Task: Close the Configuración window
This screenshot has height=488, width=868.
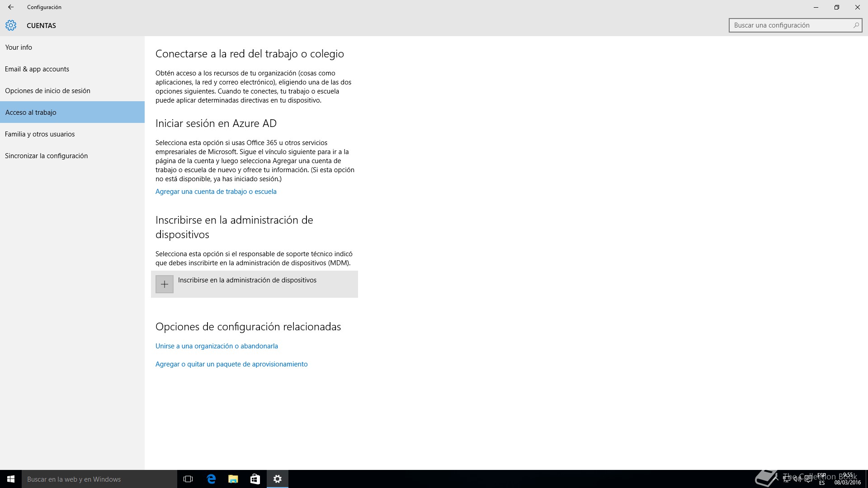Action: coord(858,7)
